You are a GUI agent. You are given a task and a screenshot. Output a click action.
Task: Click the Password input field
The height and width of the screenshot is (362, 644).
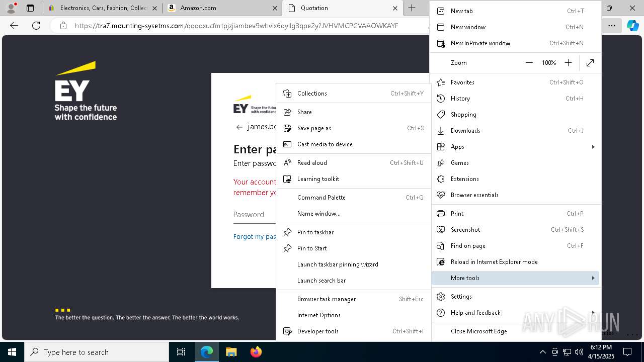(254, 214)
